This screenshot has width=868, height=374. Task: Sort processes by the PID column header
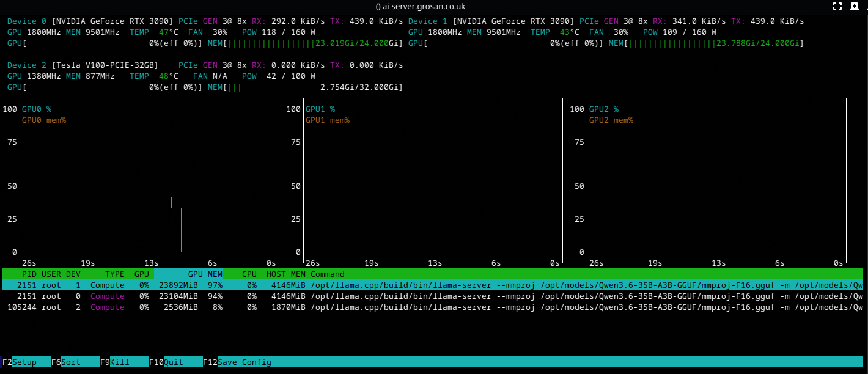[x=29, y=274]
